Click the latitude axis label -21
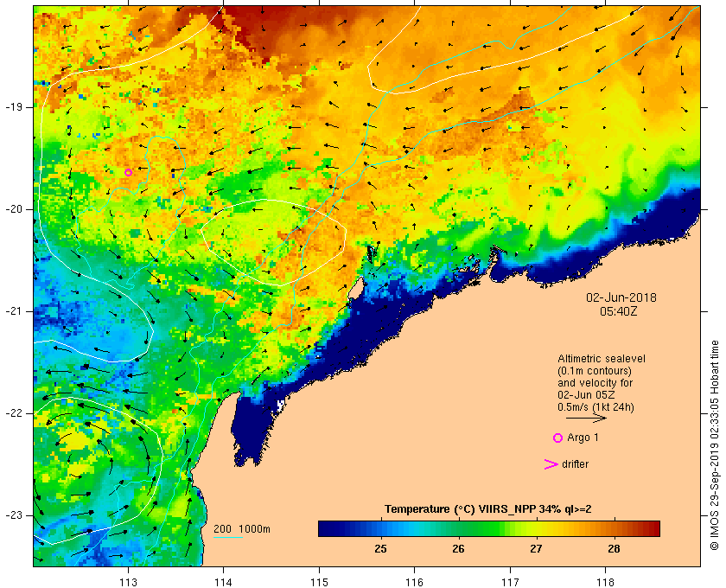The width and height of the screenshot is (726, 588). tap(13, 311)
